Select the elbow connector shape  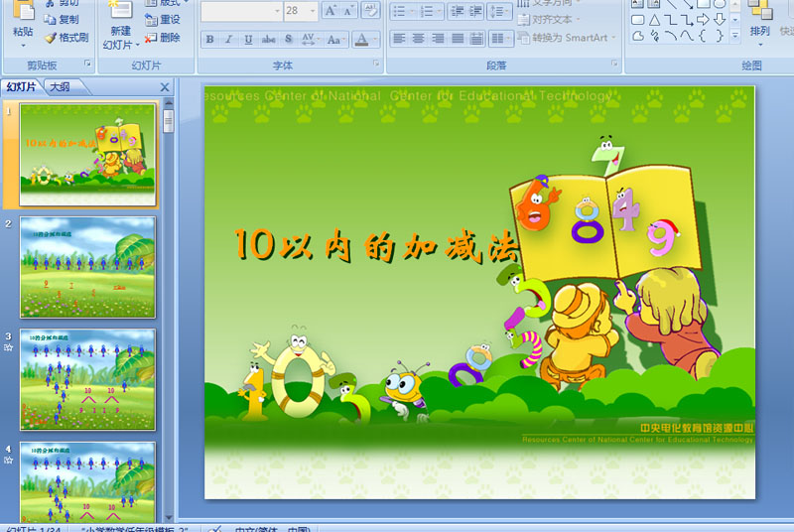pos(671,20)
